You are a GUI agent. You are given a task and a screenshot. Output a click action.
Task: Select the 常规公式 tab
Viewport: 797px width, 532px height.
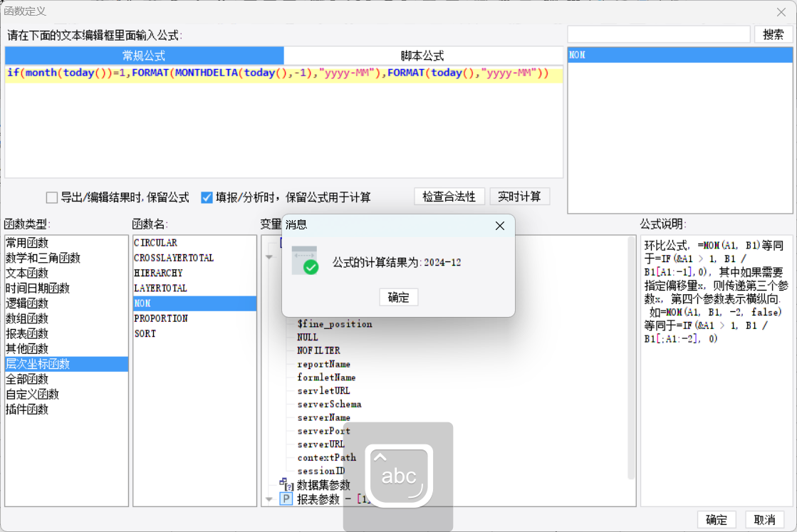[x=144, y=56]
